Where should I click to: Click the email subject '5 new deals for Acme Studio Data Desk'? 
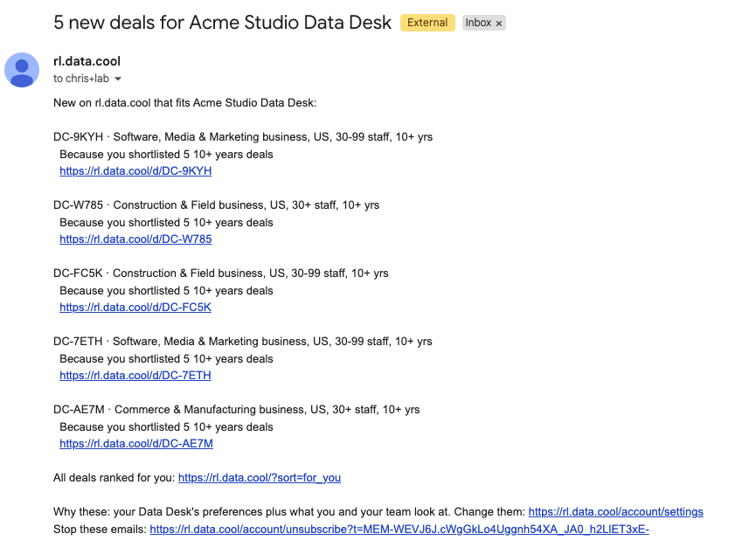222,23
